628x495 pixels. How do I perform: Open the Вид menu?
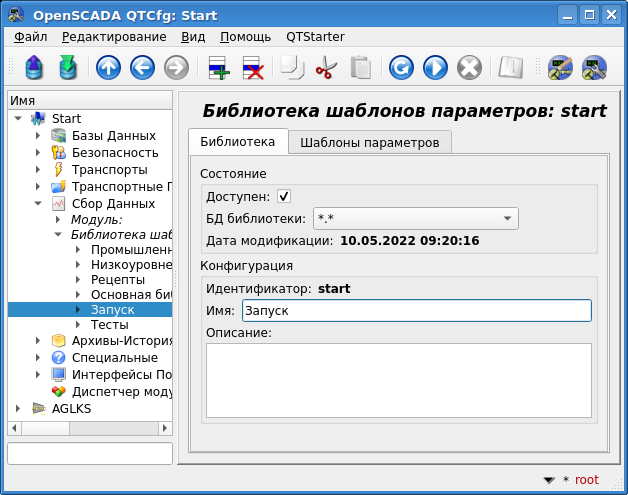click(x=193, y=37)
